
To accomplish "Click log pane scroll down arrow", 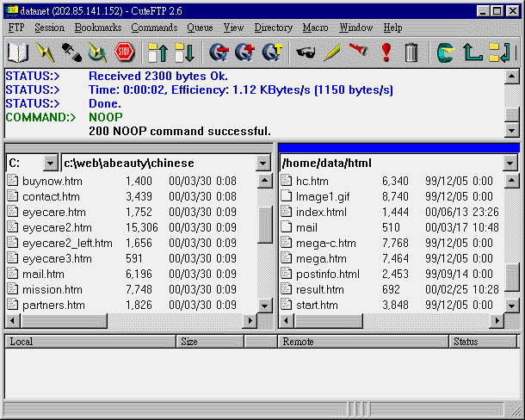I will click(512, 130).
